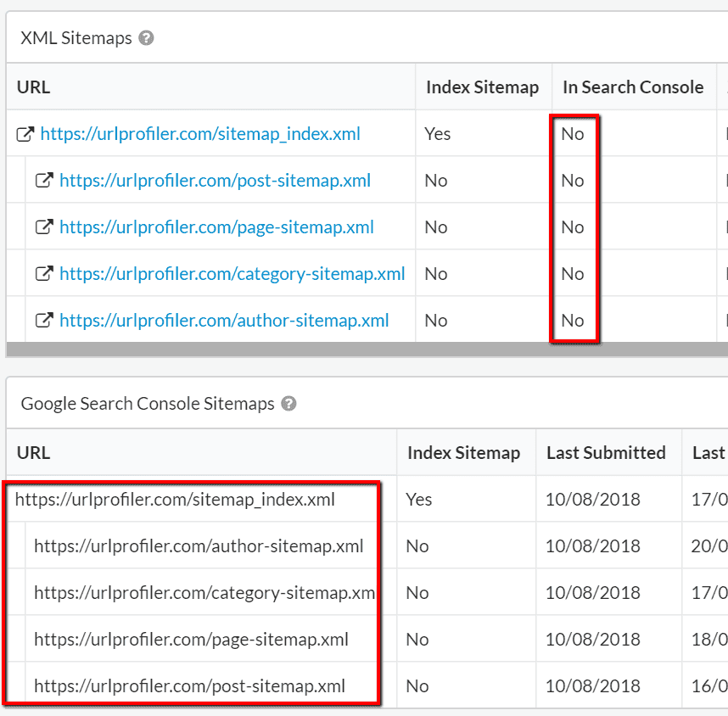Sort by URL header in XML Sitemaps table

pos(33,87)
